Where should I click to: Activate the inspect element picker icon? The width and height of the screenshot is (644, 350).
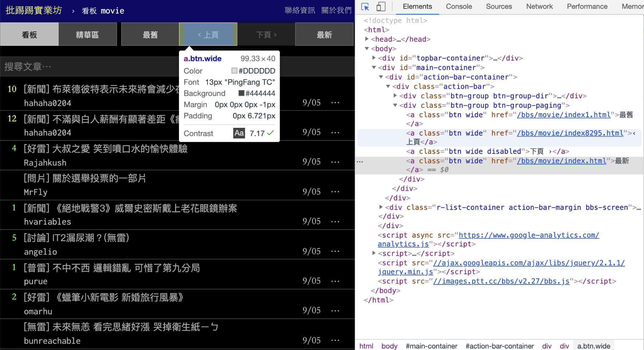365,7
